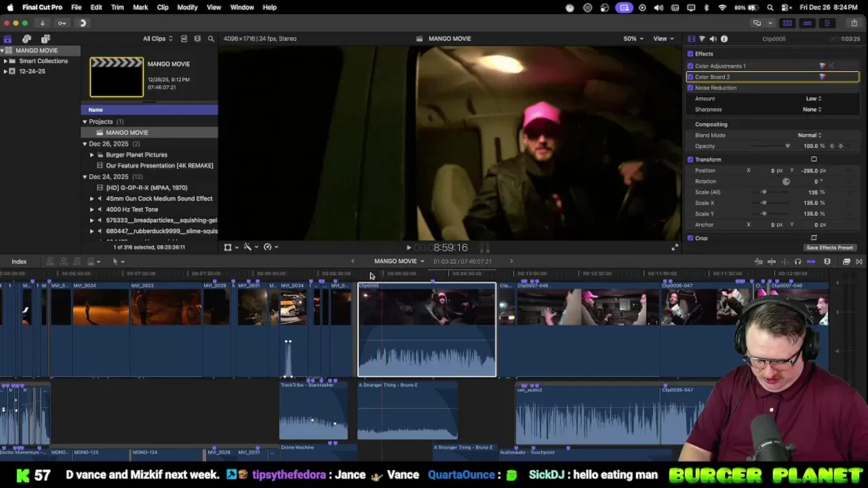The image size is (868, 488).
Task: Toggle the Transform checkbox
Action: click(690, 159)
